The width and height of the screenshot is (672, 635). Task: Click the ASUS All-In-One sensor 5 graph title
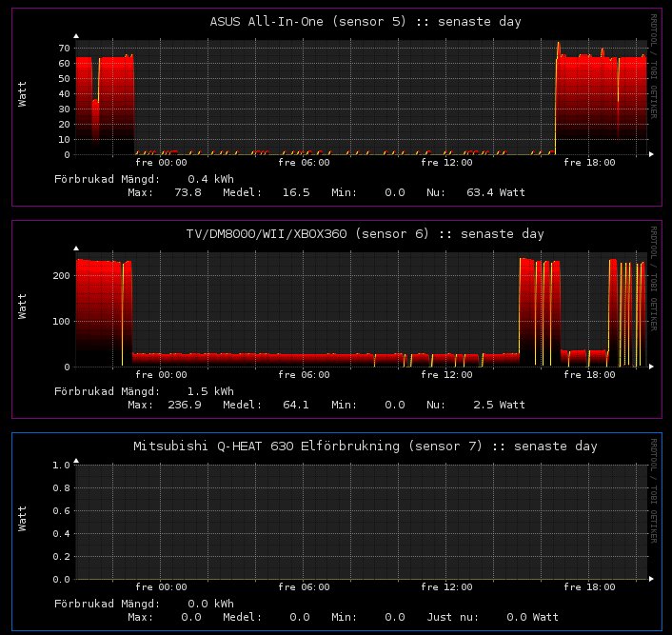click(365, 21)
